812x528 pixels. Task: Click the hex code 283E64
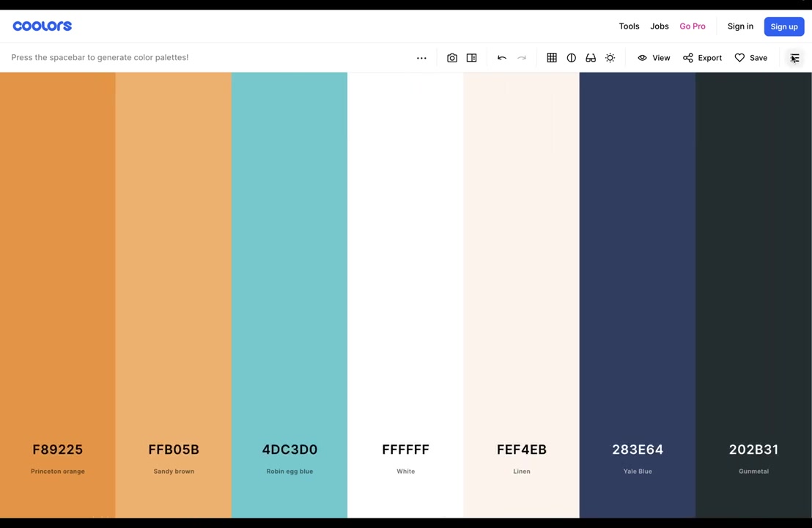click(x=638, y=450)
